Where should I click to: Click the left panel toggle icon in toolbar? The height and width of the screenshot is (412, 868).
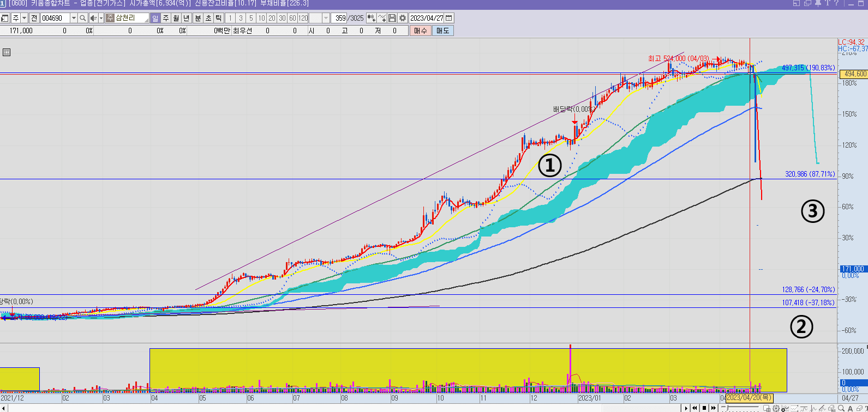pyautogui.click(x=5, y=18)
